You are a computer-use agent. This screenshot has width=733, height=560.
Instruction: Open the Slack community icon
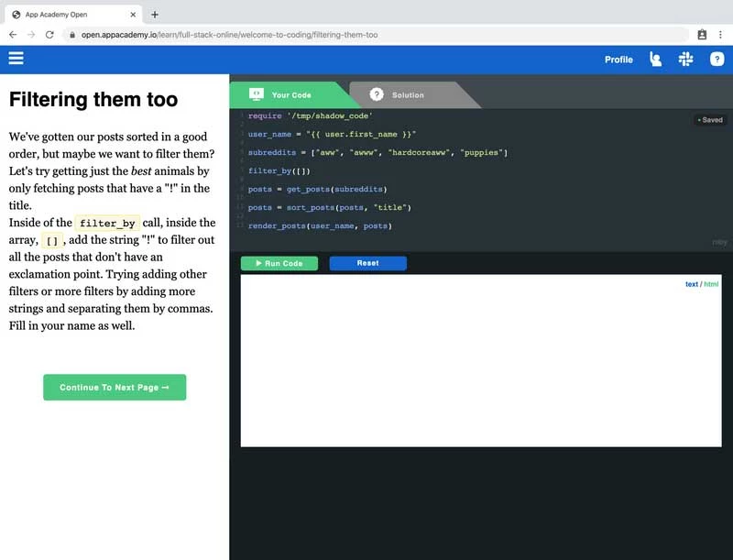tap(685, 59)
